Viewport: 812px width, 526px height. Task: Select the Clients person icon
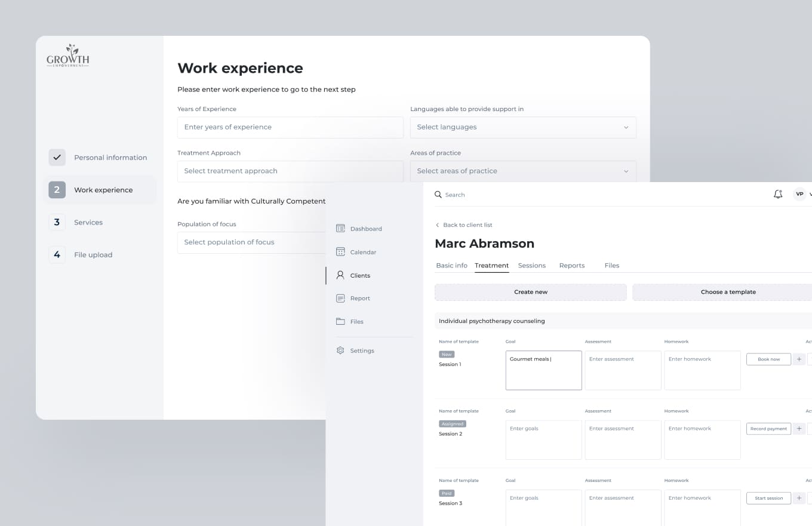(340, 275)
